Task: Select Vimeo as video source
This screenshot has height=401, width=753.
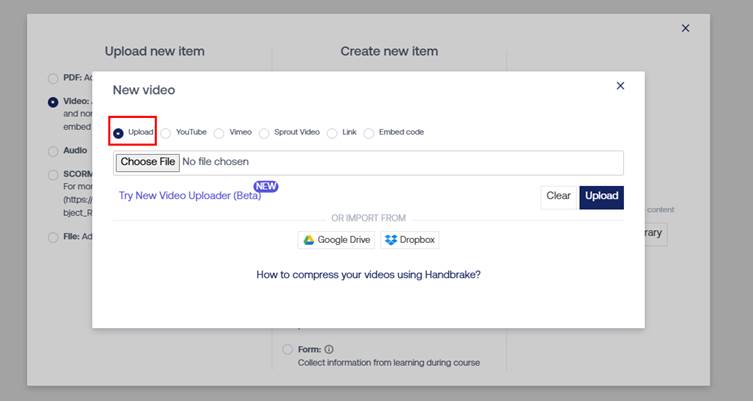Action: click(x=219, y=132)
